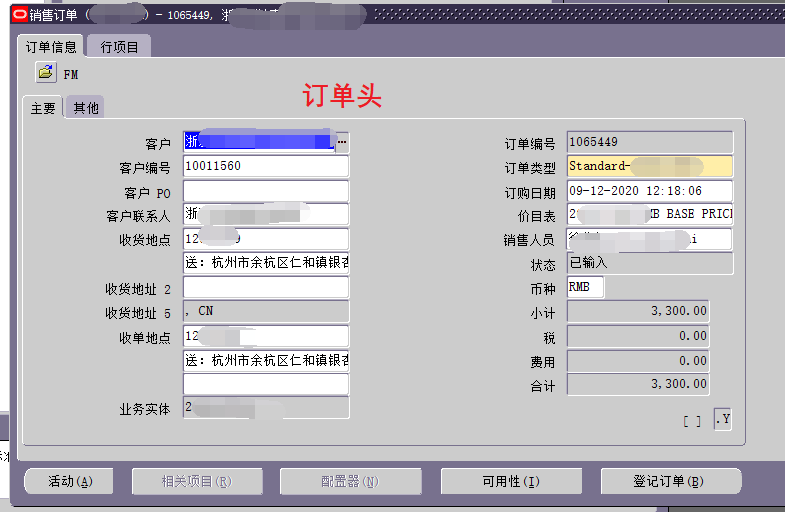This screenshot has height=512, width=785.
Task: Switch to the 行项目 tab
Action: [120, 47]
